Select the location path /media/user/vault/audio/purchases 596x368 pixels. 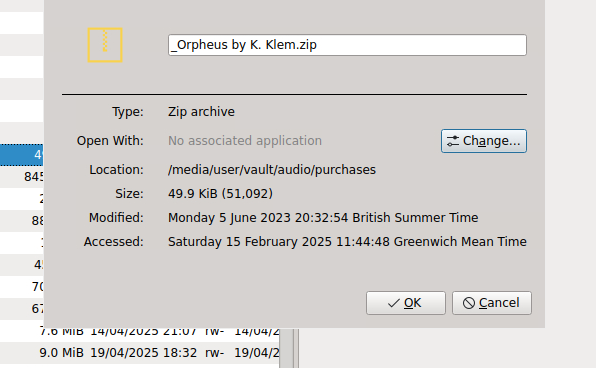click(272, 170)
